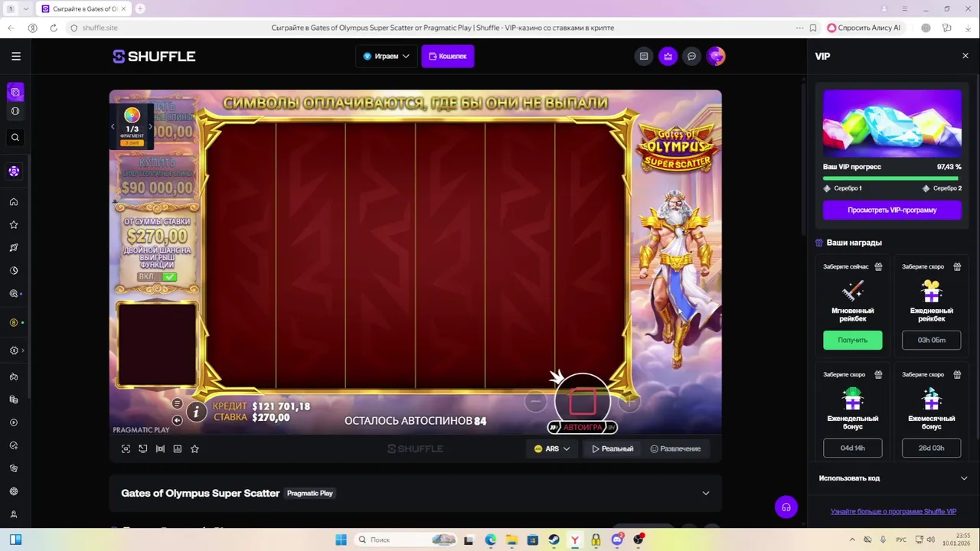Screen dimensions: 980x551
Task: Reload the page in browser toolbar
Action: click(x=53, y=28)
